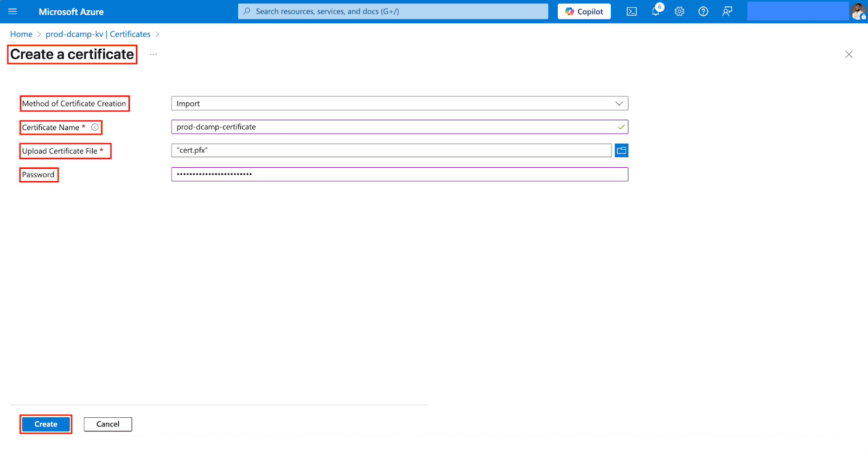Screen dimensions: 868x452
Task: Click the Upload Certificate File label
Action: 60,151
